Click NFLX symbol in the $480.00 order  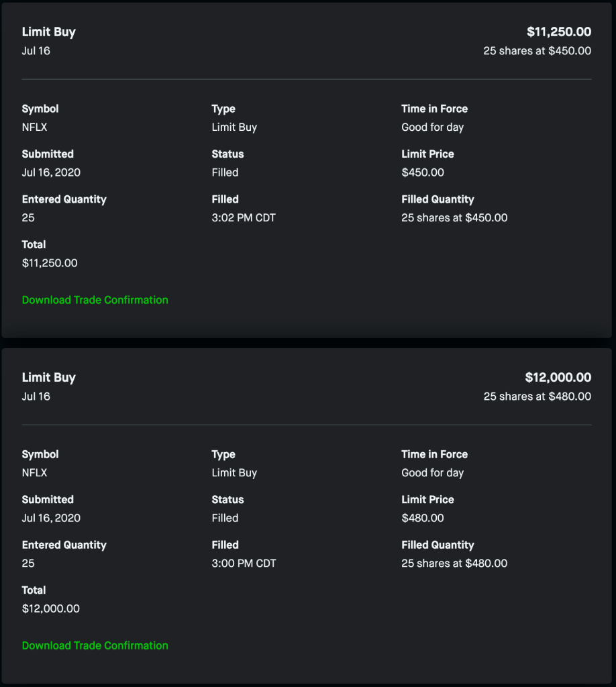tap(34, 473)
